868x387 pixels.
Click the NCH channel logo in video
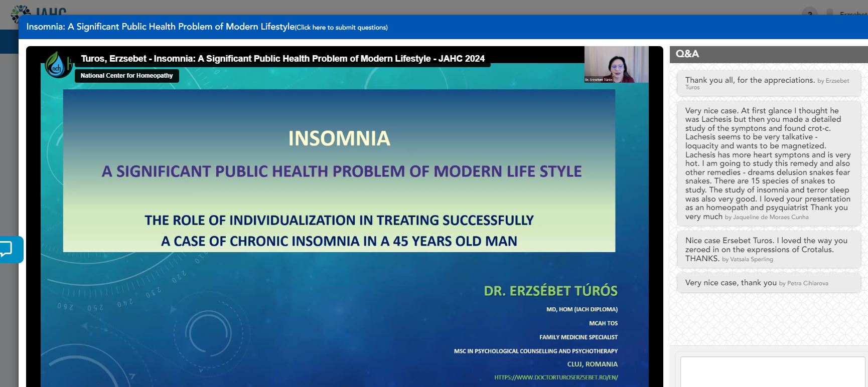[58, 65]
